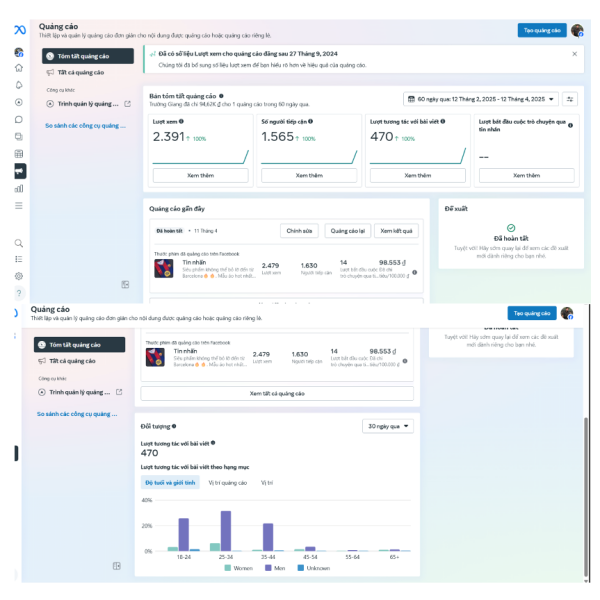The width and height of the screenshot is (600, 600).
Task: Open the Meta logo home icon
Action: click(x=20, y=29)
